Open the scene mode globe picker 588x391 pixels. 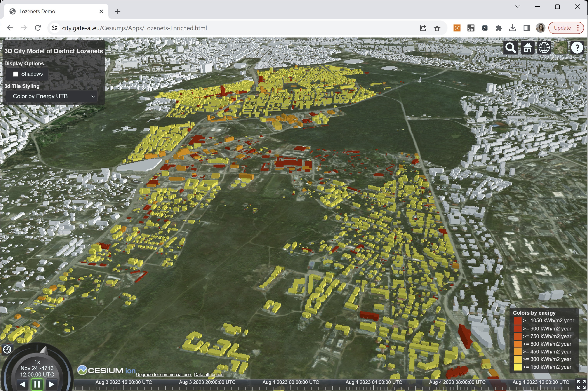point(544,48)
